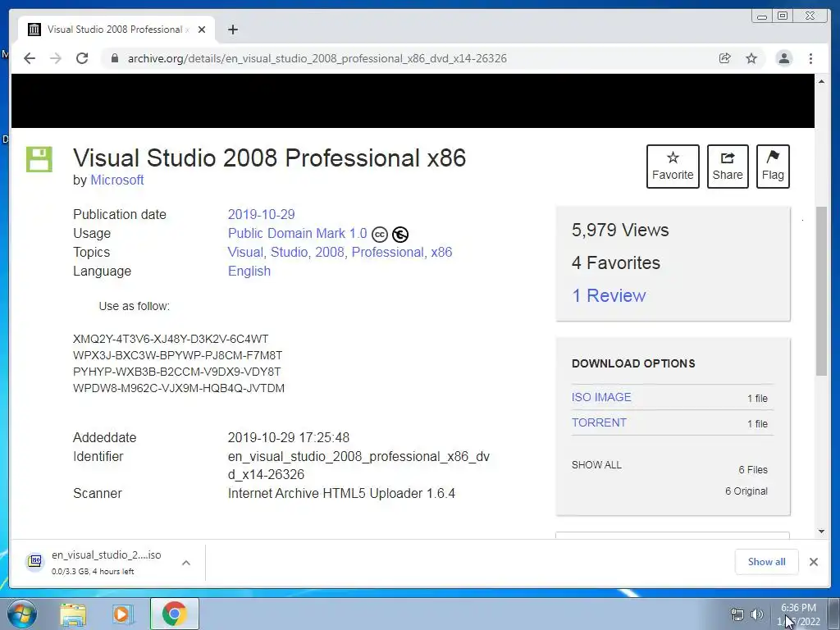Open Windows Explorer from the taskbar

[x=73, y=614]
